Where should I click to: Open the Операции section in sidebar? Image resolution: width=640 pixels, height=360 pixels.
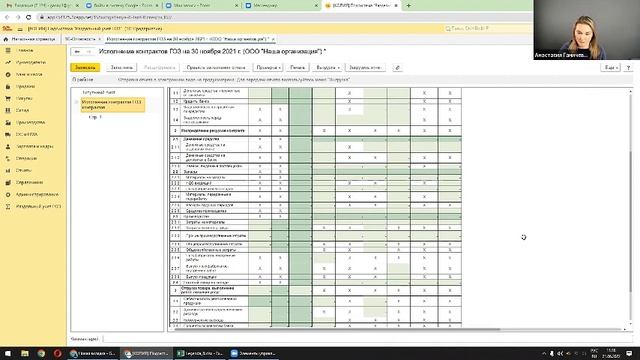(26, 158)
